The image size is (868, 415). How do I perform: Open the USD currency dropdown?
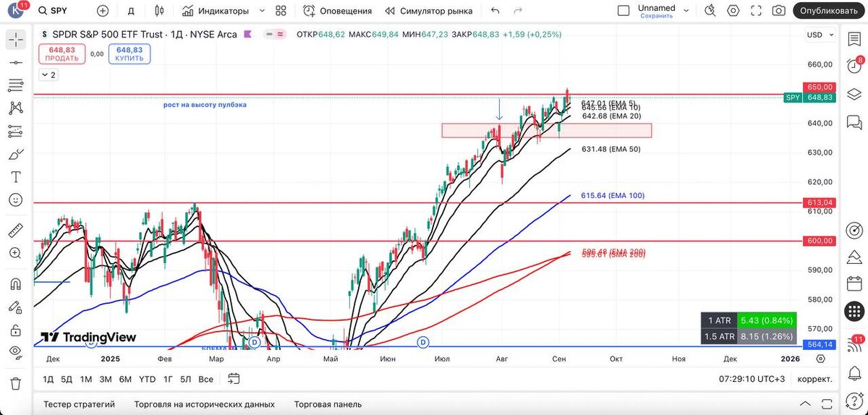tap(819, 35)
